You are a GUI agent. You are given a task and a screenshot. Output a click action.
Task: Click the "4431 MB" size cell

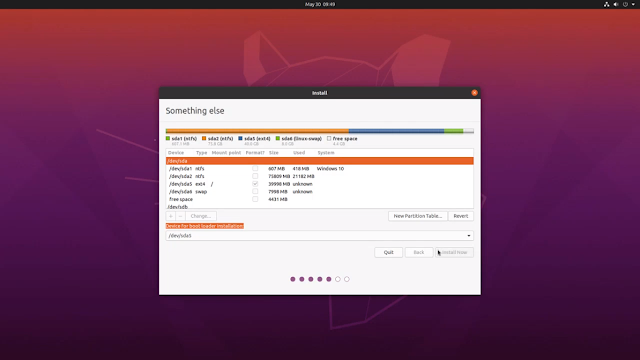278,199
